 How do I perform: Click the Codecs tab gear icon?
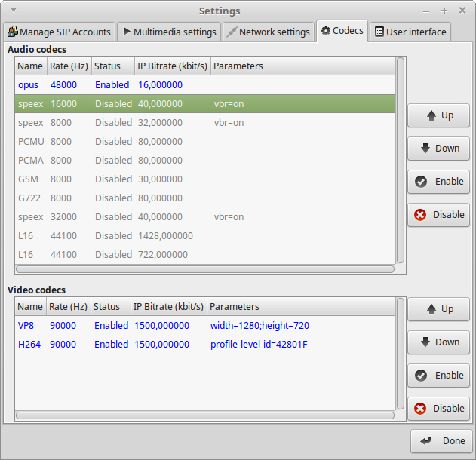326,31
